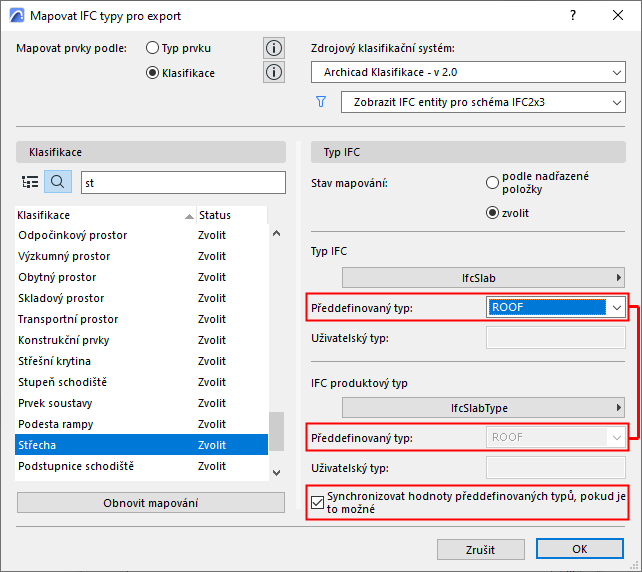Open help with question mark button
642x572 pixels.
[572, 16]
